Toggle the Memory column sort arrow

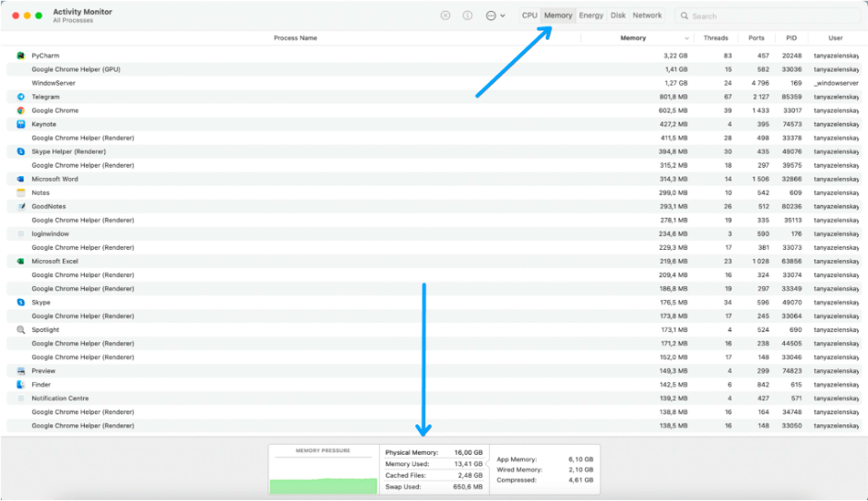[x=686, y=38]
